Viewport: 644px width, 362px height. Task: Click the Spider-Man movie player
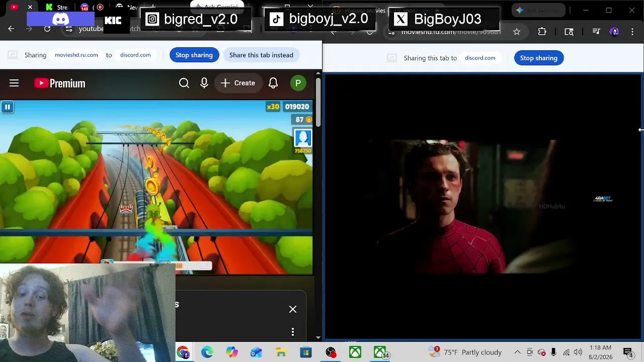point(483,206)
